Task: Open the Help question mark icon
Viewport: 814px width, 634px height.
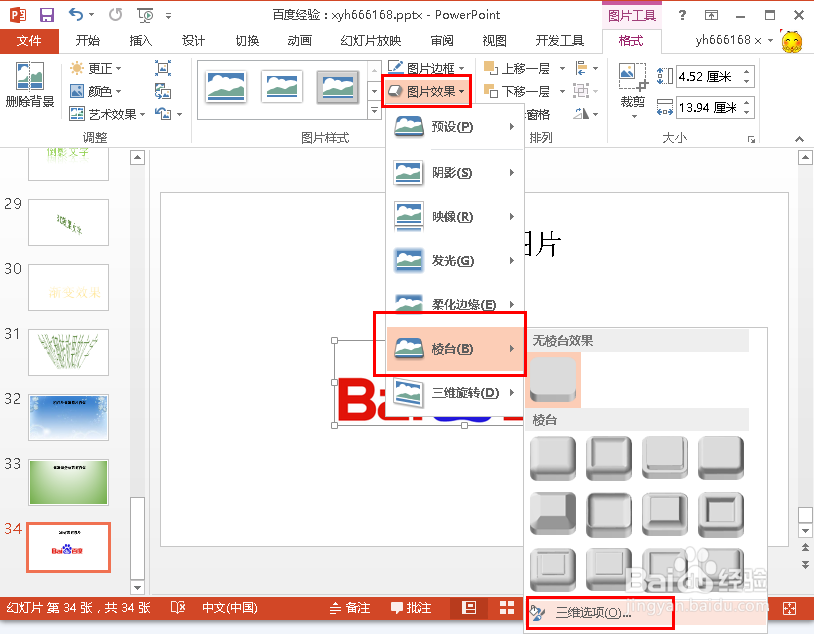Action: pos(682,15)
